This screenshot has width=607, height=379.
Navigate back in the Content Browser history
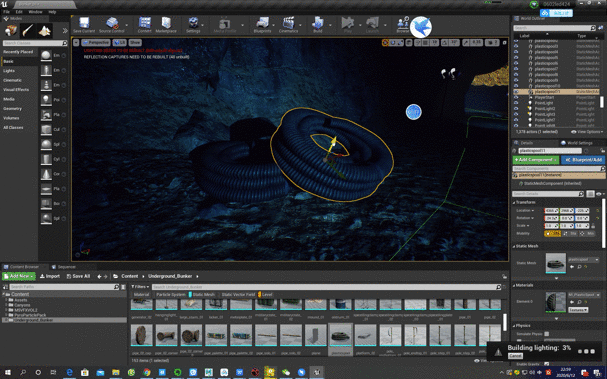coord(99,276)
